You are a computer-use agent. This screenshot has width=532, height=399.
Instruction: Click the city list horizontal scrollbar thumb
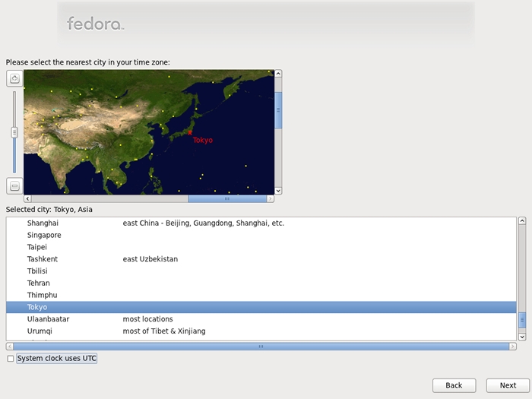tap(261, 347)
